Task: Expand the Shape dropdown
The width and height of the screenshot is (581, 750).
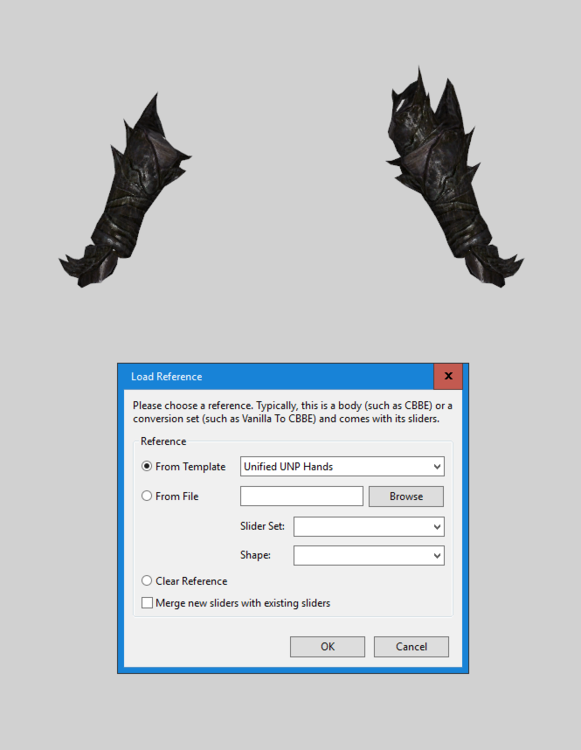Action: pyautogui.click(x=369, y=555)
